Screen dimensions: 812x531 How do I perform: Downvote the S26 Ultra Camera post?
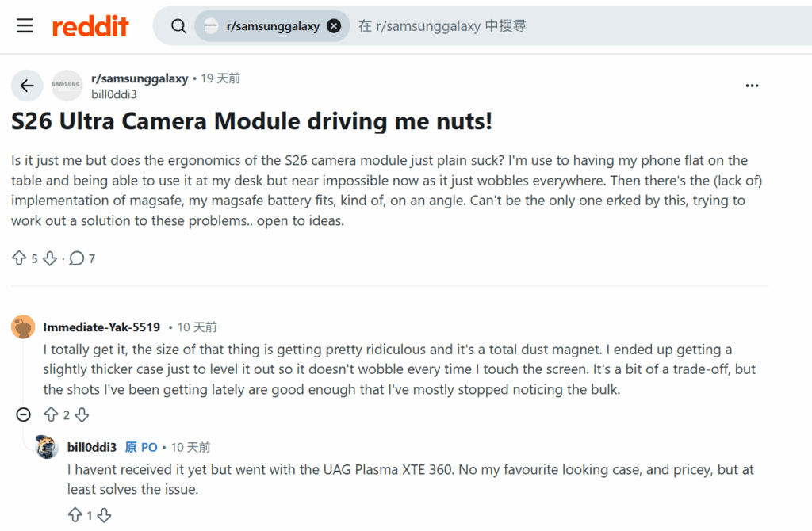(50, 258)
